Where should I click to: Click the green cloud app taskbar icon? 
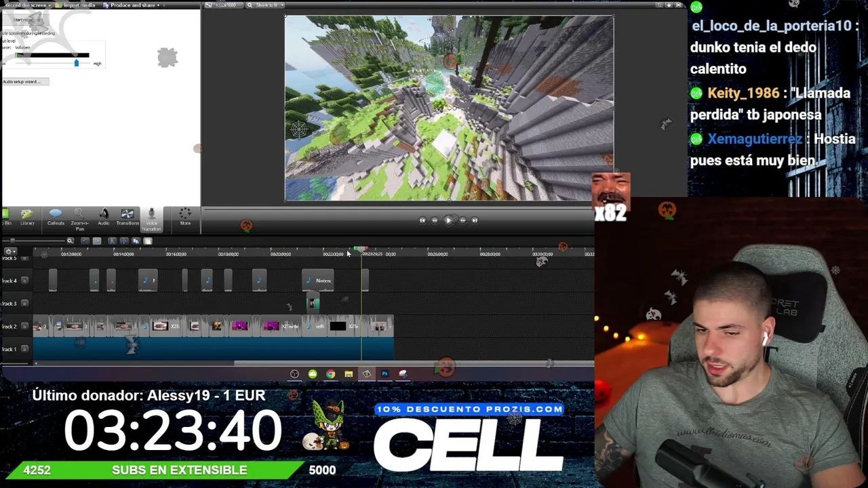[313, 374]
